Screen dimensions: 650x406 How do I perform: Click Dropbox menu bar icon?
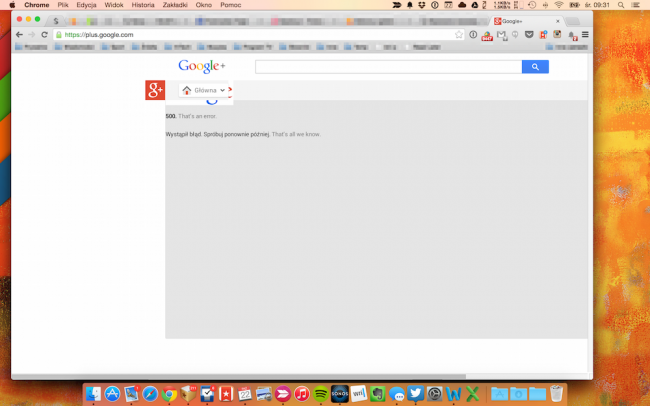pyautogui.click(x=422, y=5)
